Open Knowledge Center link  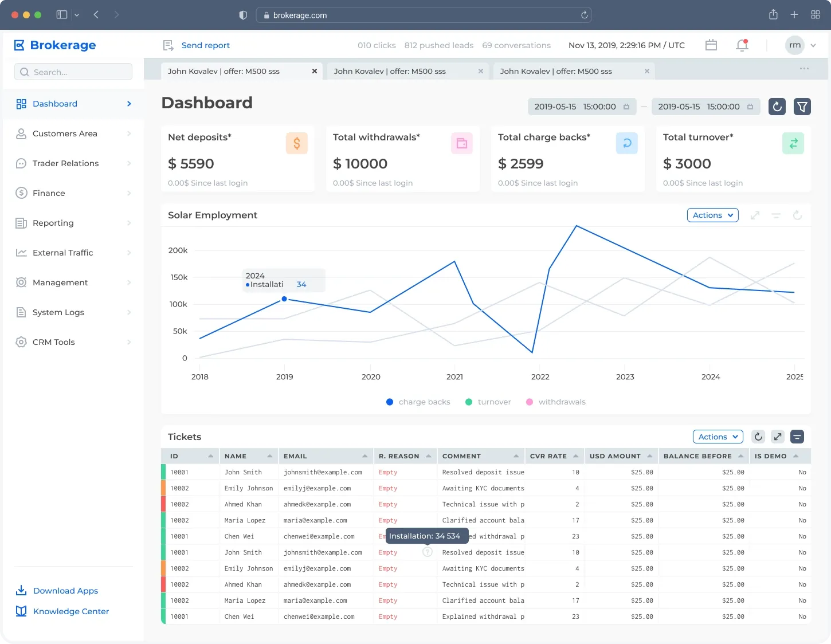(71, 611)
